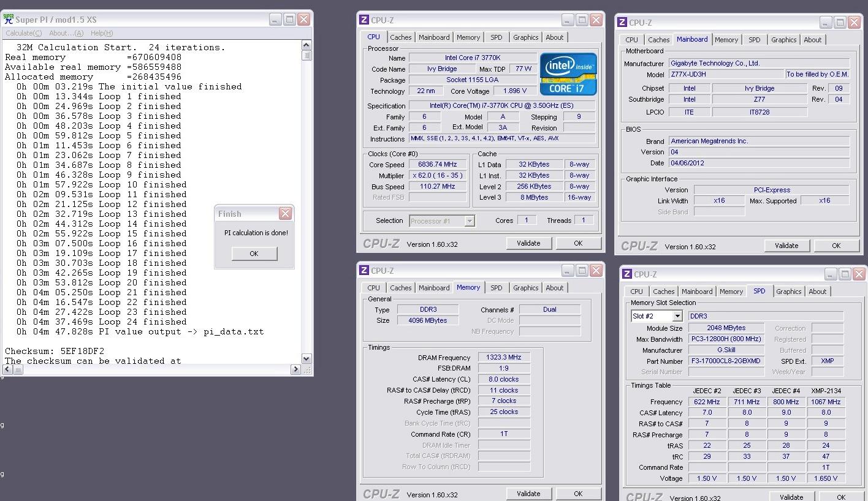Open the Slot #2 memory slot dropdown
This screenshot has width=868, height=501.
tap(657, 316)
